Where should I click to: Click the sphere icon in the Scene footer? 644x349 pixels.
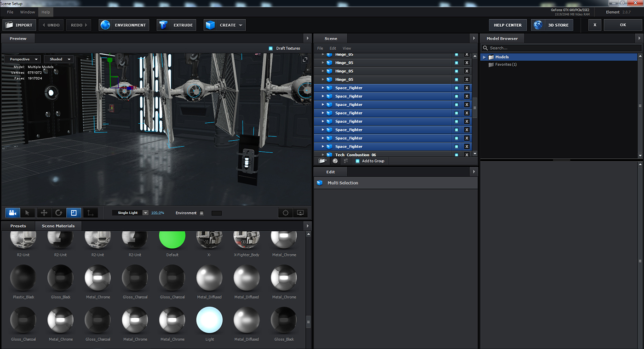pos(335,161)
